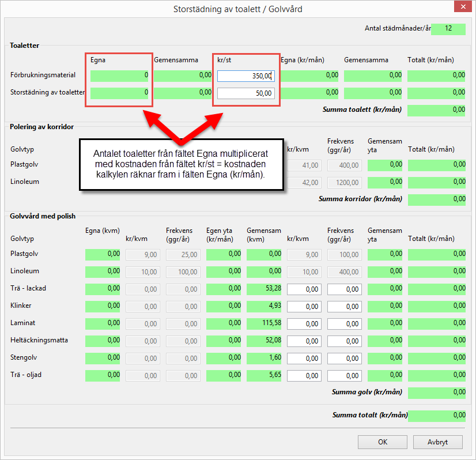Screen dimensions: 476x460
Task: Select Stengolv white kr/kvm input field
Action: (x=304, y=359)
